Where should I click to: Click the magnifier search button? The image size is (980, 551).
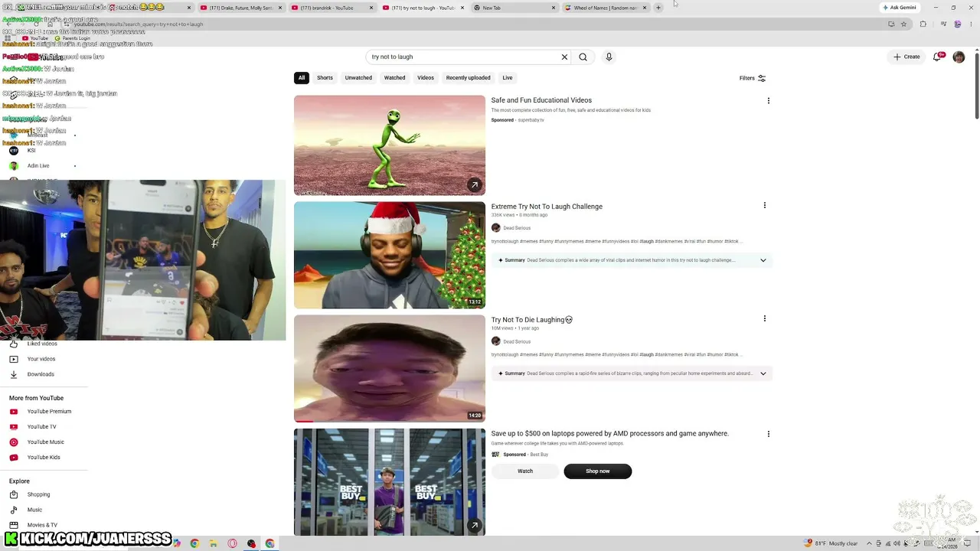pos(583,57)
